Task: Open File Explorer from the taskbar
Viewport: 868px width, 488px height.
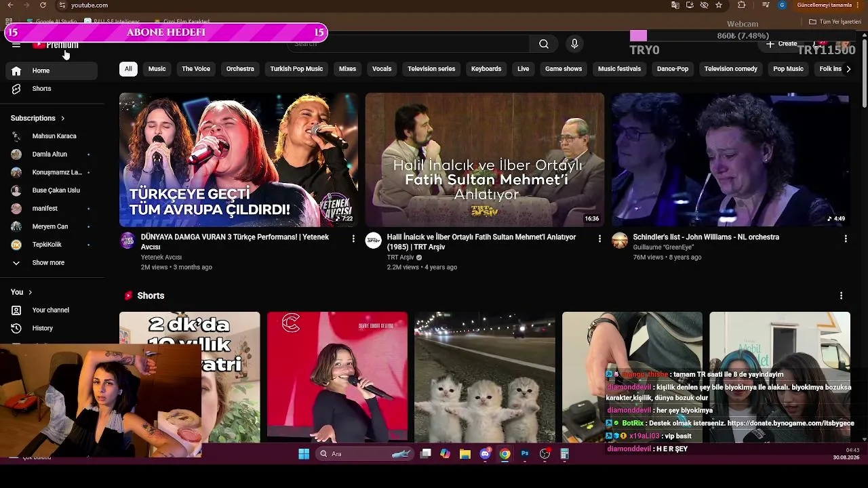Action: pos(465,454)
